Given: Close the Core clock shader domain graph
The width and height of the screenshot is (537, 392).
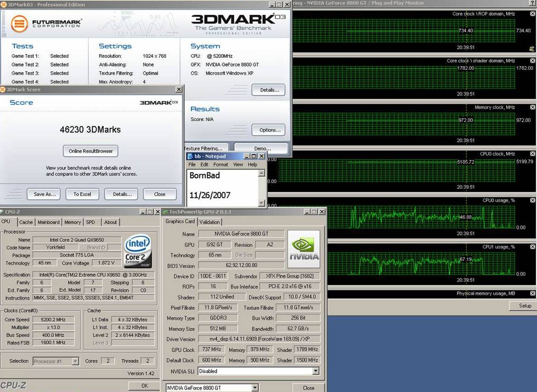Looking at the screenshot, I should click(532, 61).
